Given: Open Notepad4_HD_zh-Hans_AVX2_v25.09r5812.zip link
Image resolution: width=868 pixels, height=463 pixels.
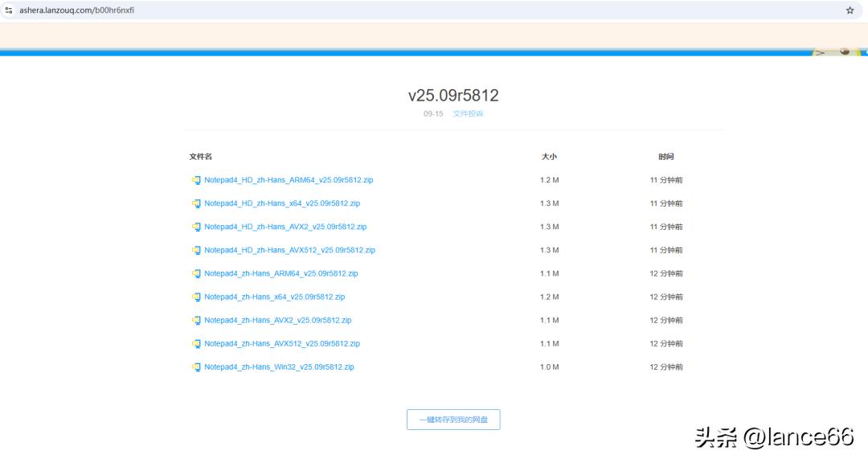Looking at the screenshot, I should [x=285, y=227].
